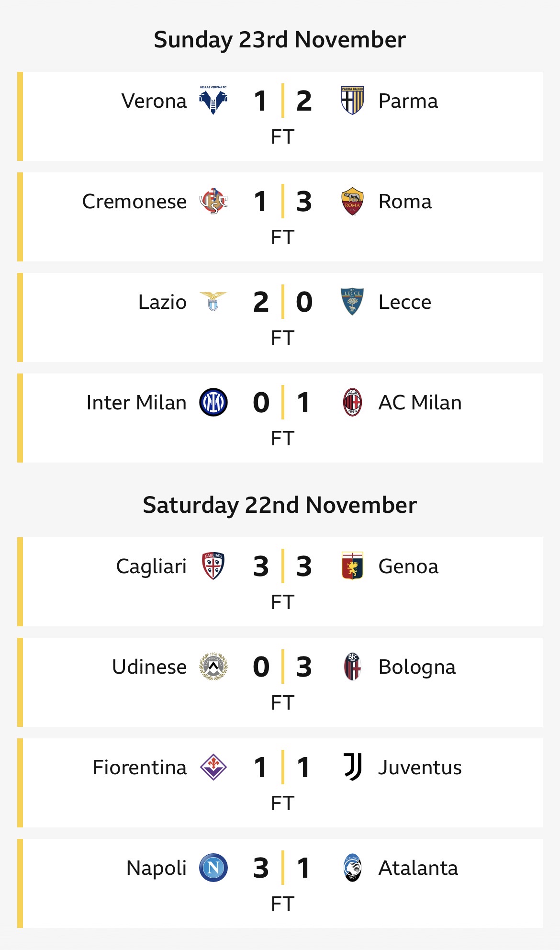Click the Bologna club crest

click(x=352, y=667)
